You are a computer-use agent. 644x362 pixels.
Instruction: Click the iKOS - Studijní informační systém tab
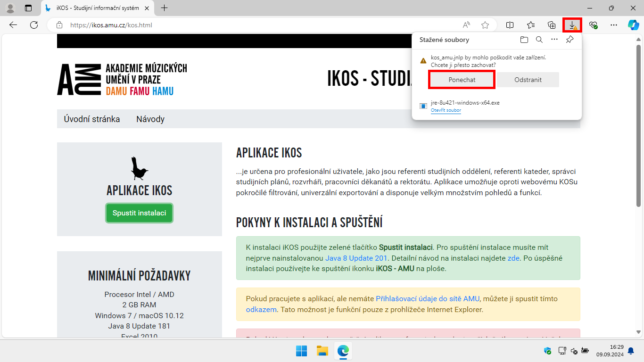98,8
